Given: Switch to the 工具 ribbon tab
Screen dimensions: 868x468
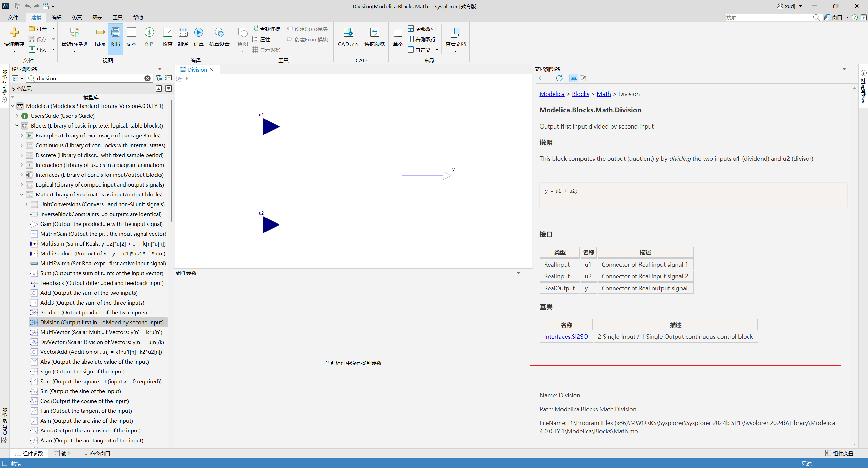Looking at the screenshot, I should (118, 17).
